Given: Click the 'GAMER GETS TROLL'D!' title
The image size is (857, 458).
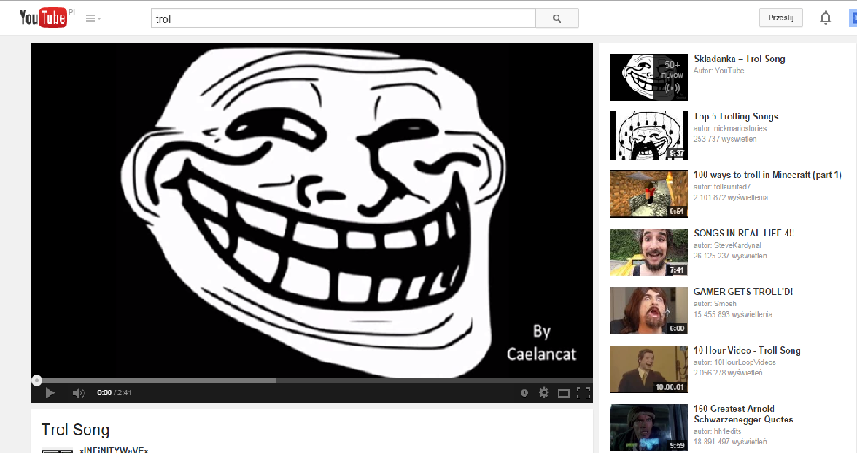Looking at the screenshot, I should [x=743, y=292].
